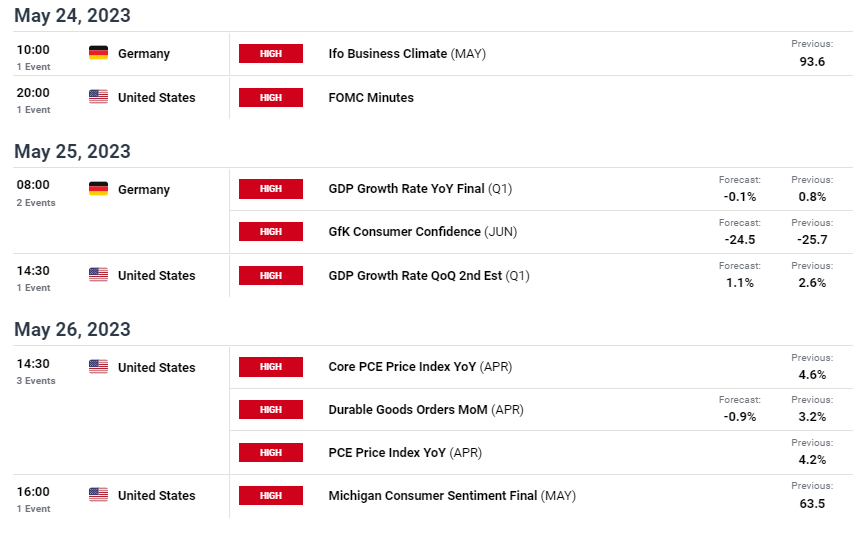This screenshot has width=853, height=534.
Task: Click the US flag next to FOMC Minutes
Action: pyautogui.click(x=98, y=97)
